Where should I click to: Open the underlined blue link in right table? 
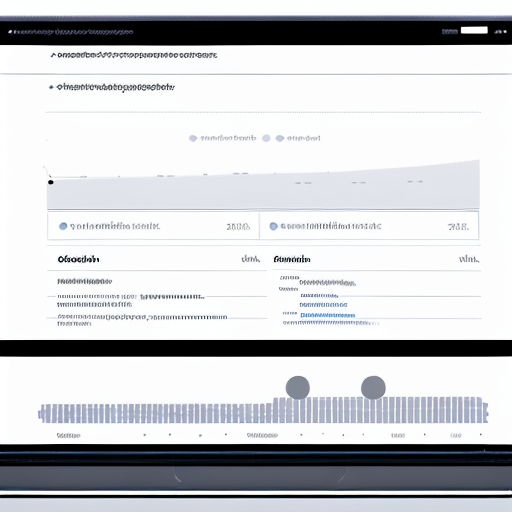click(x=328, y=315)
